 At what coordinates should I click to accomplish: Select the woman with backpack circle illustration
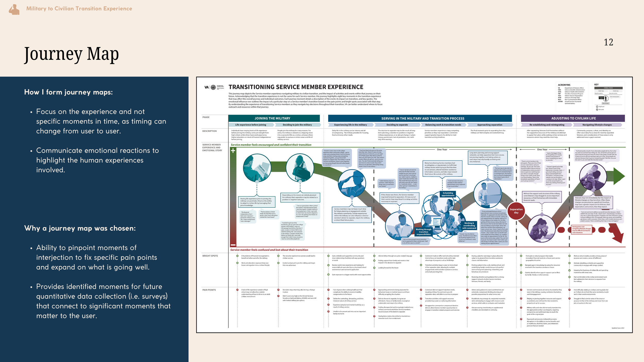(300, 168)
